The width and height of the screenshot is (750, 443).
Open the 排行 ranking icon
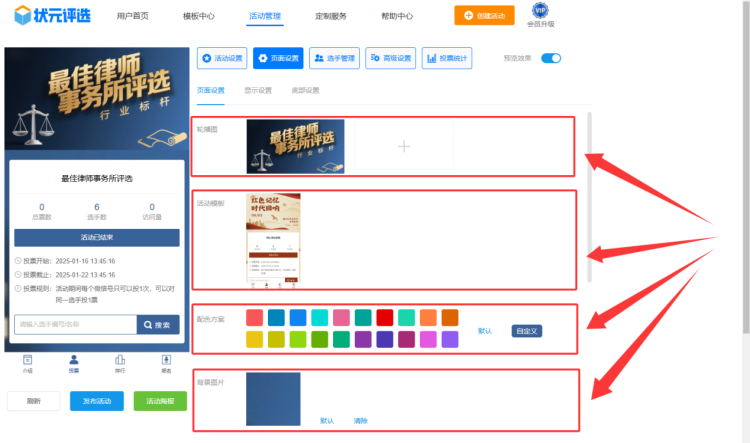(x=120, y=360)
